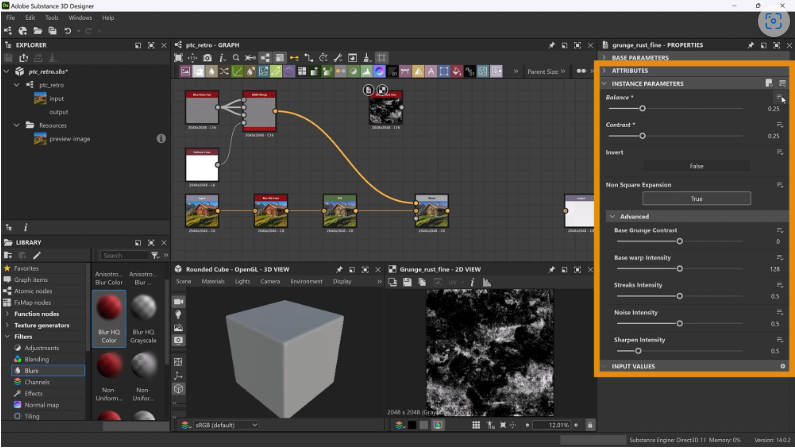
Task: Open the Materials menu in 3D view
Action: 213,282
